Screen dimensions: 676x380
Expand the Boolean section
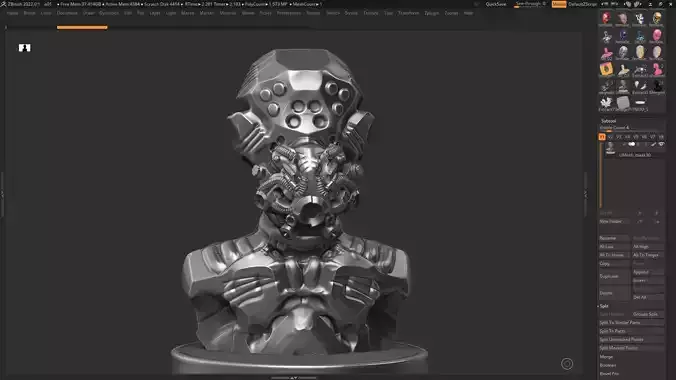608,365
